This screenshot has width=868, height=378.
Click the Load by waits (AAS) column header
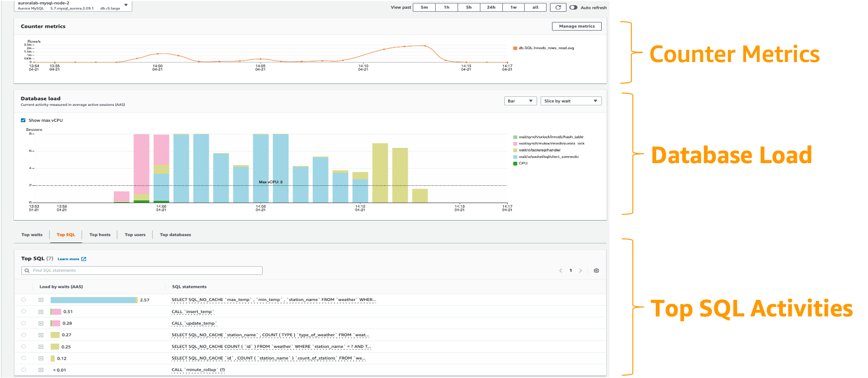click(x=61, y=287)
